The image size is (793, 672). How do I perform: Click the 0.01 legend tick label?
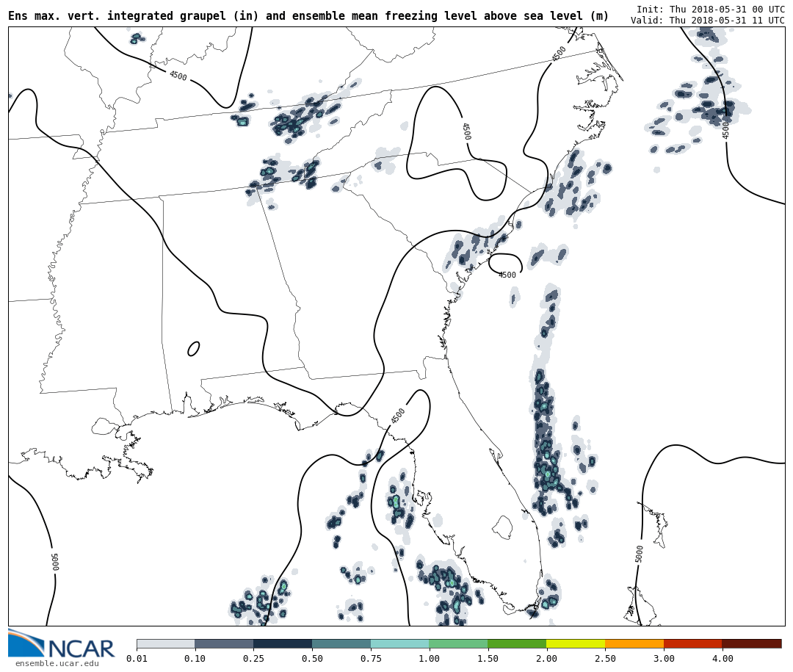point(137,659)
